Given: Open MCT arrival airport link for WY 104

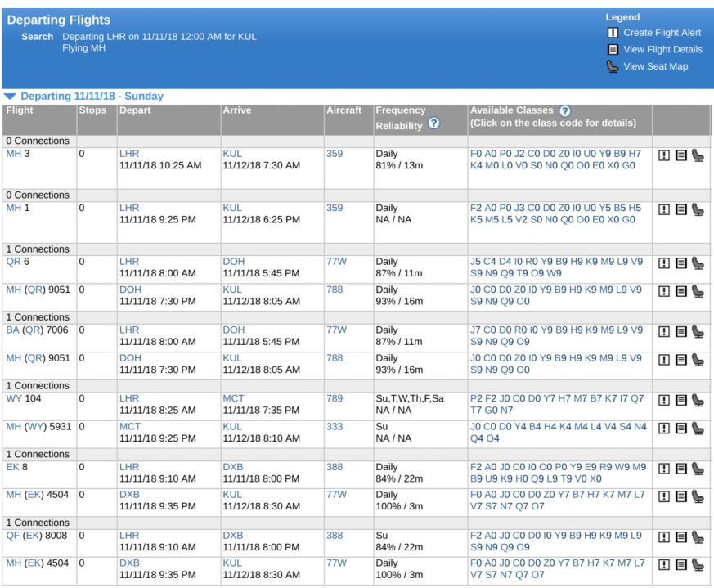Looking at the screenshot, I should click(234, 398).
